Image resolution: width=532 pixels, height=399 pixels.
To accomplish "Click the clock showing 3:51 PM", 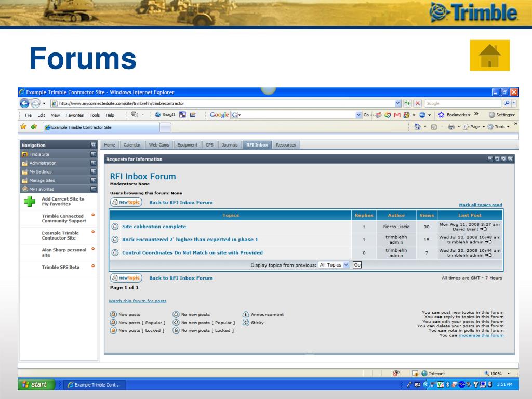I will [504, 384].
